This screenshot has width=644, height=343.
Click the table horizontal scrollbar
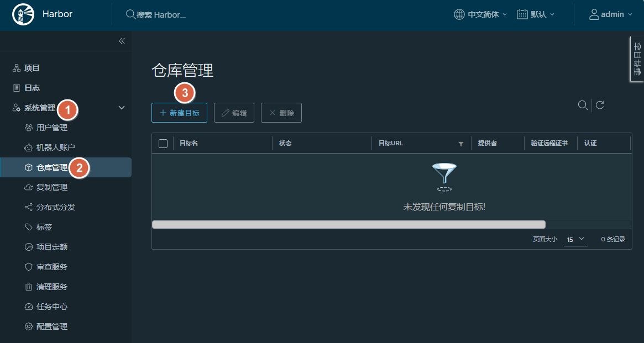click(x=349, y=224)
